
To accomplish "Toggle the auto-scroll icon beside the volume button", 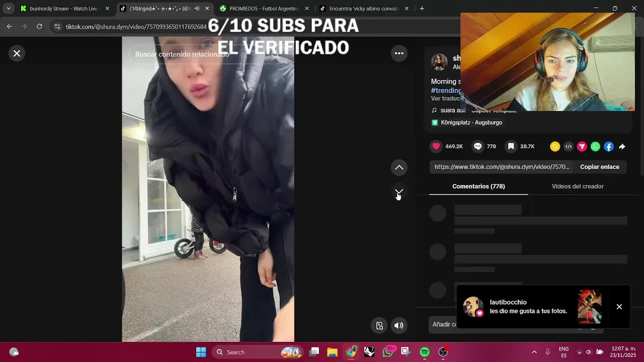I will (380, 325).
